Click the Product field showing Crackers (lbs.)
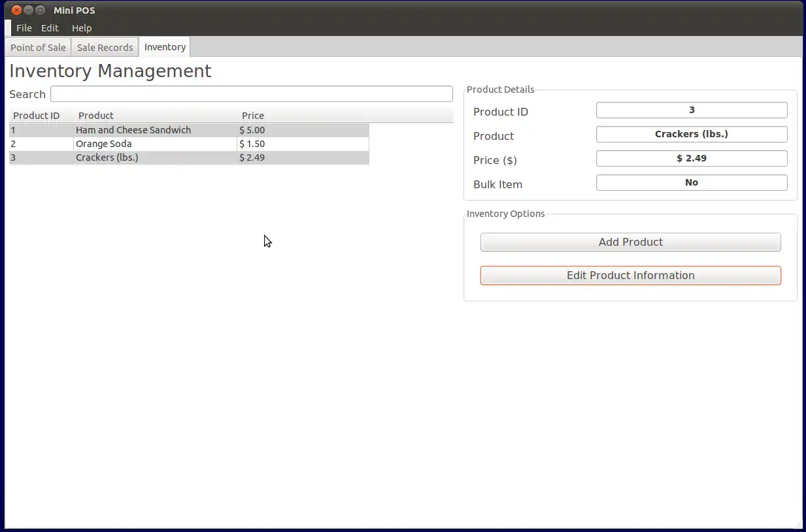 692,134
